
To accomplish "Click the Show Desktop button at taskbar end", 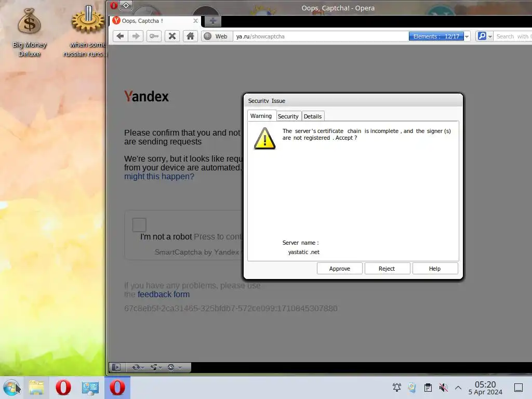I will coord(518,388).
